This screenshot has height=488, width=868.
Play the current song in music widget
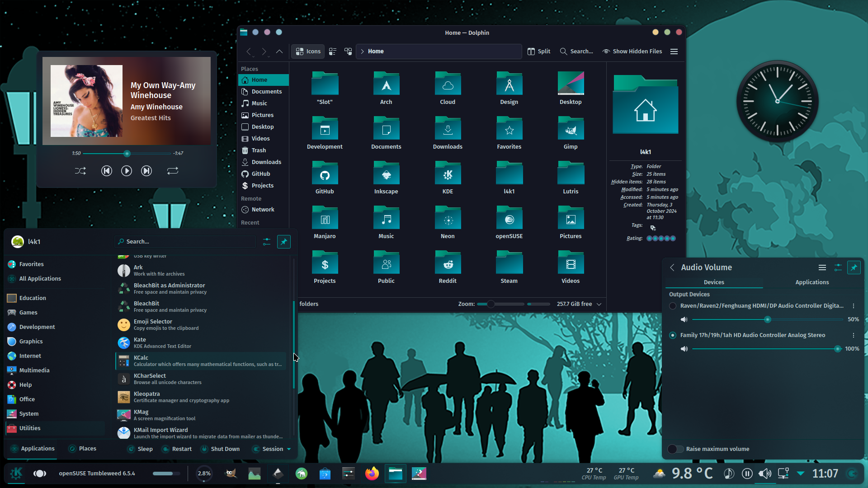tap(127, 171)
